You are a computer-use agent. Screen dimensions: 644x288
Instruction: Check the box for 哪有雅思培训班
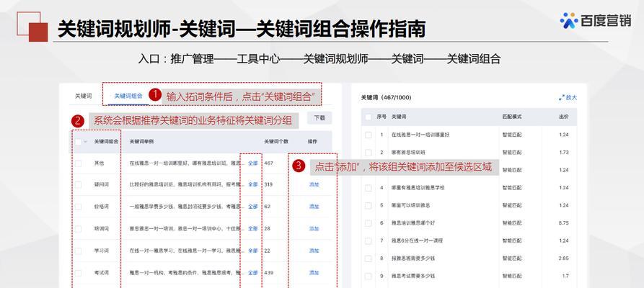[369, 152]
